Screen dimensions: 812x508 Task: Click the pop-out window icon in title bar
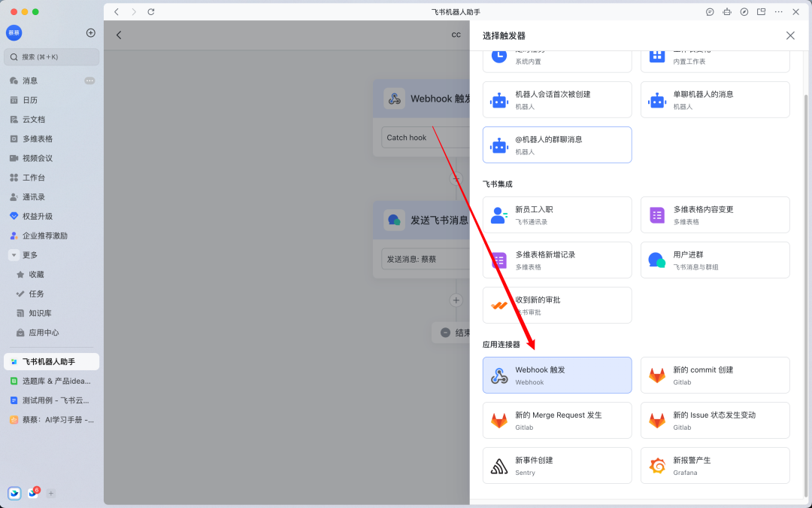click(x=761, y=11)
